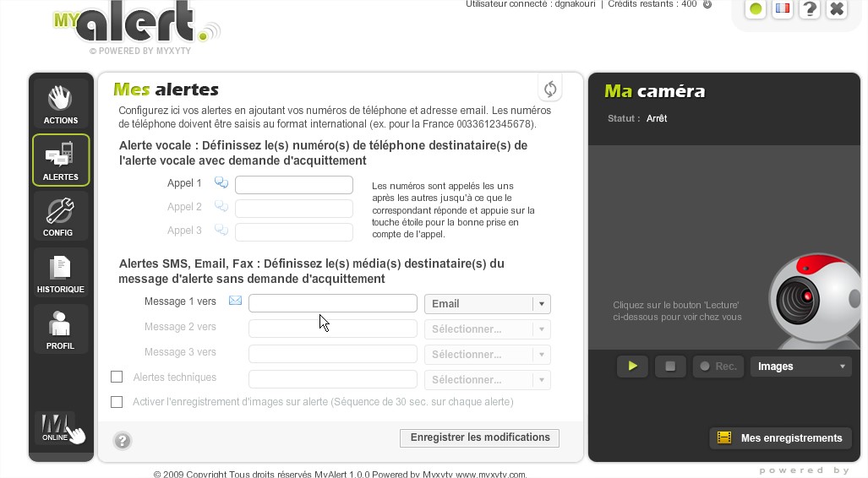Enable the Alertes techniques checkbox
The height and width of the screenshot is (478, 868).
[117, 378]
